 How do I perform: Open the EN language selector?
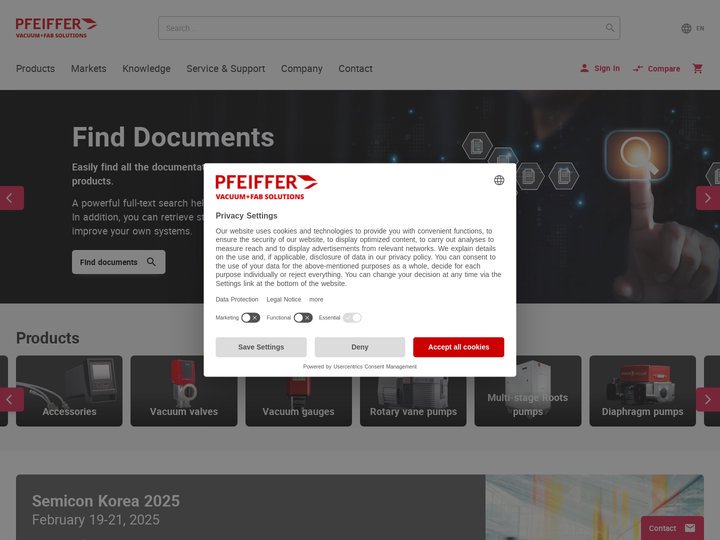click(x=700, y=28)
